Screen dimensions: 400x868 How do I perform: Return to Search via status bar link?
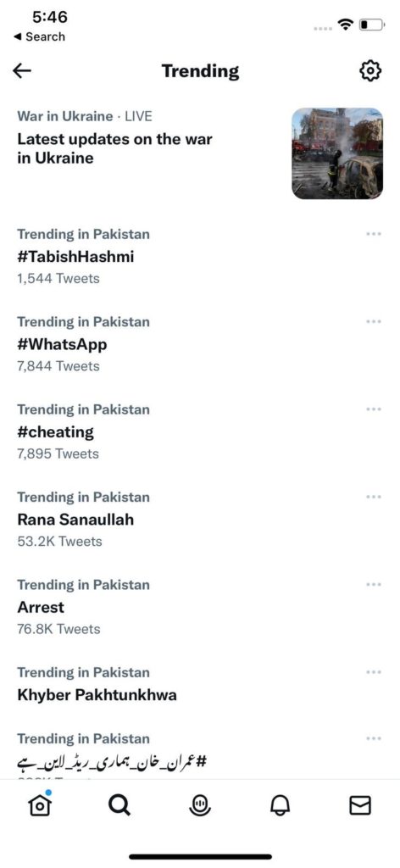pos(39,36)
